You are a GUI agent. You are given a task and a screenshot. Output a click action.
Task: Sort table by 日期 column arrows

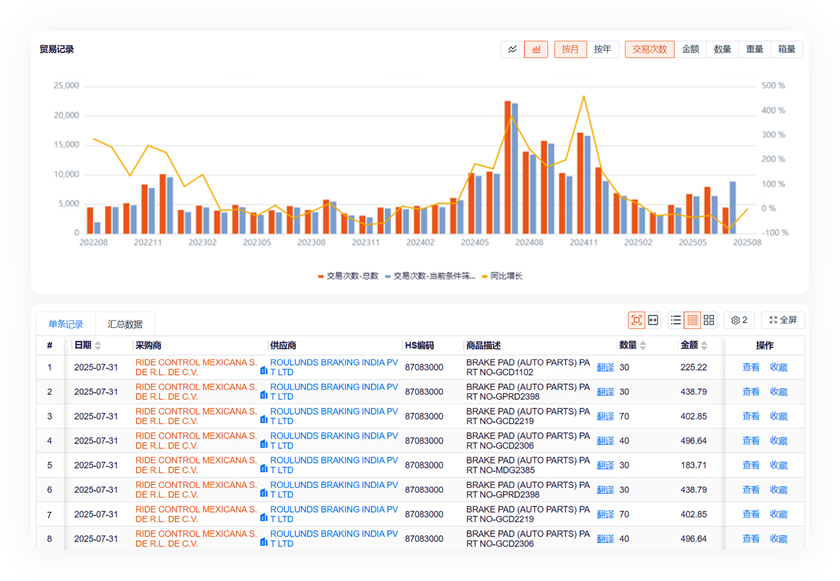coord(98,346)
